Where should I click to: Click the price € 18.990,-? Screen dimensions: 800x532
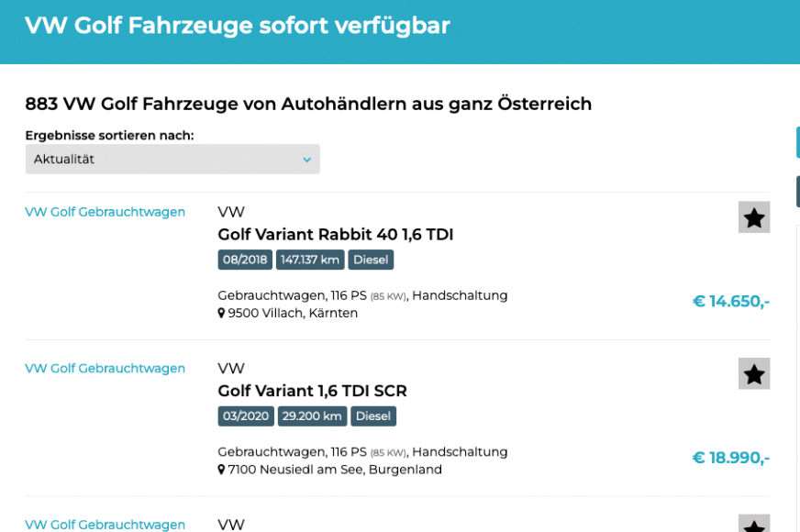[x=730, y=458]
